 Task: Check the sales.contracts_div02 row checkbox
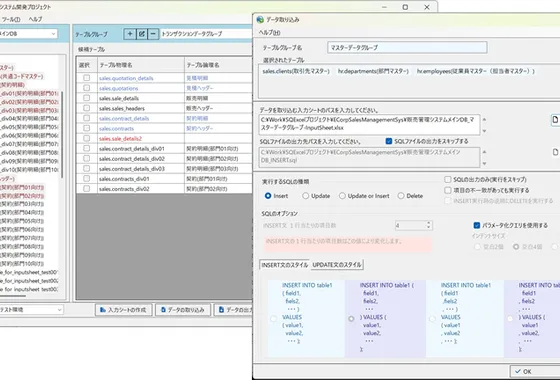86,189
